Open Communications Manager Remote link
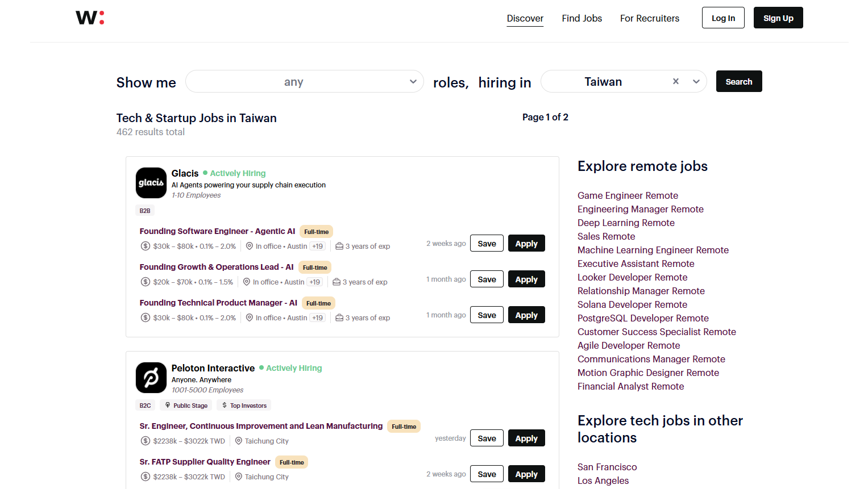This screenshot has height=489, width=868. click(651, 359)
